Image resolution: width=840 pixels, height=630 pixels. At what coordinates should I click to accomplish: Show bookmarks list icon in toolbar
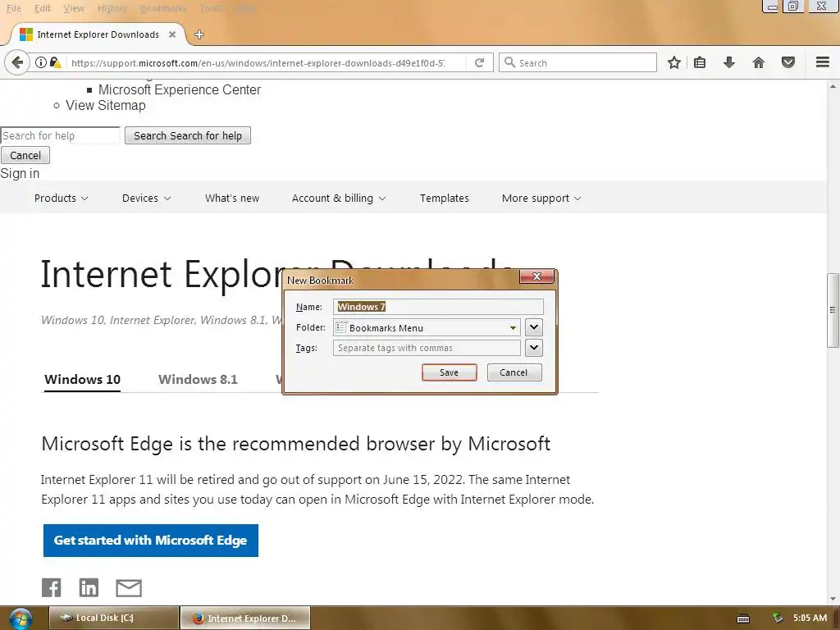[x=700, y=62]
